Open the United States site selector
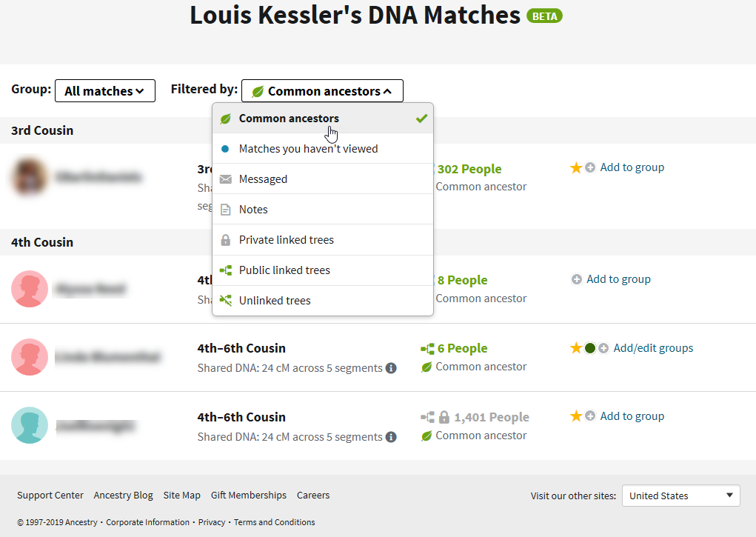756x537 pixels. pyautogui.click(x=680, y=496)
